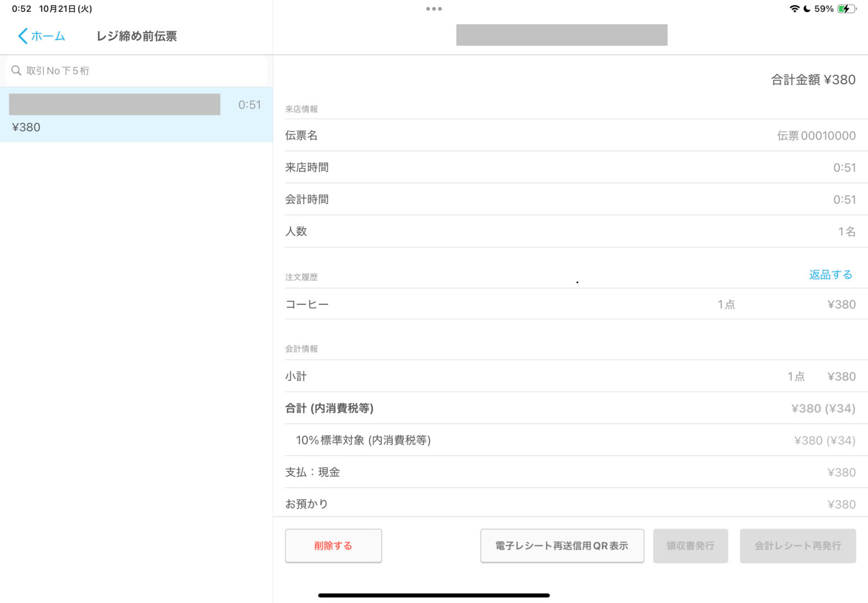
Task: Tap the 返品する return link
Action: point(830,275)
